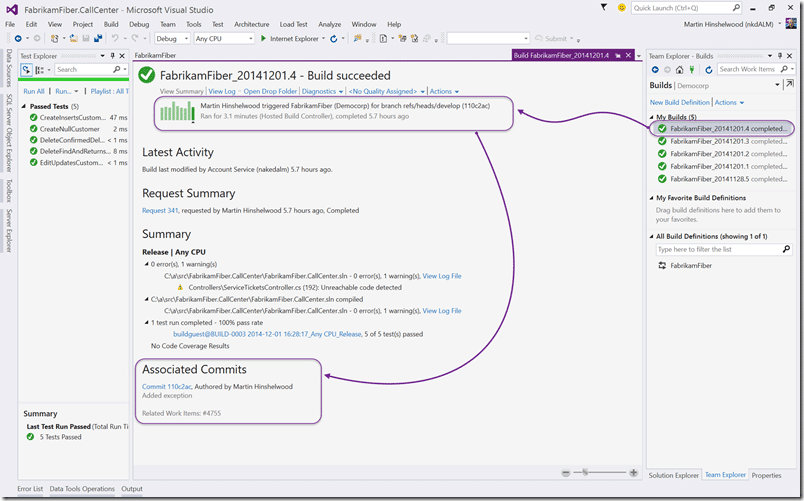
Task: Click the Open Drop Folder link
Action: (270, 91)
